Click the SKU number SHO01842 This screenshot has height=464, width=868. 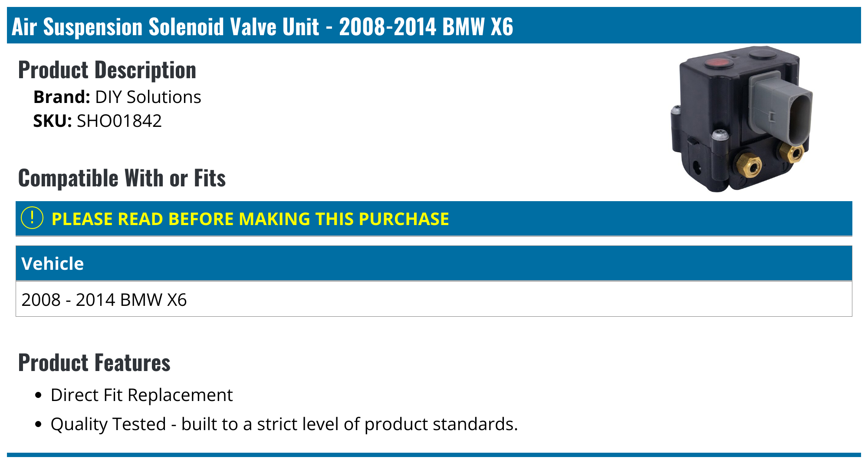point(119,121)
